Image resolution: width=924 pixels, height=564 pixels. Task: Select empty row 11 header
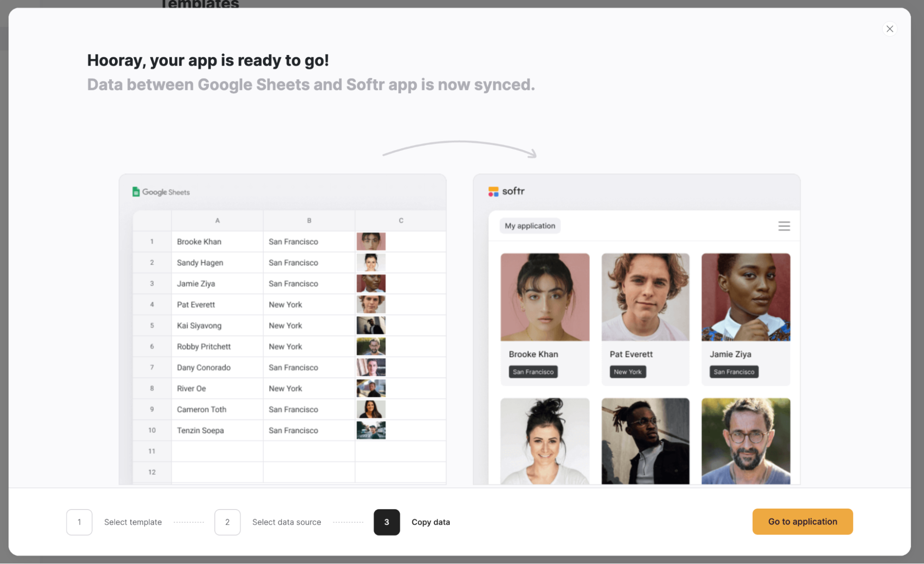[x=152, y=451]
